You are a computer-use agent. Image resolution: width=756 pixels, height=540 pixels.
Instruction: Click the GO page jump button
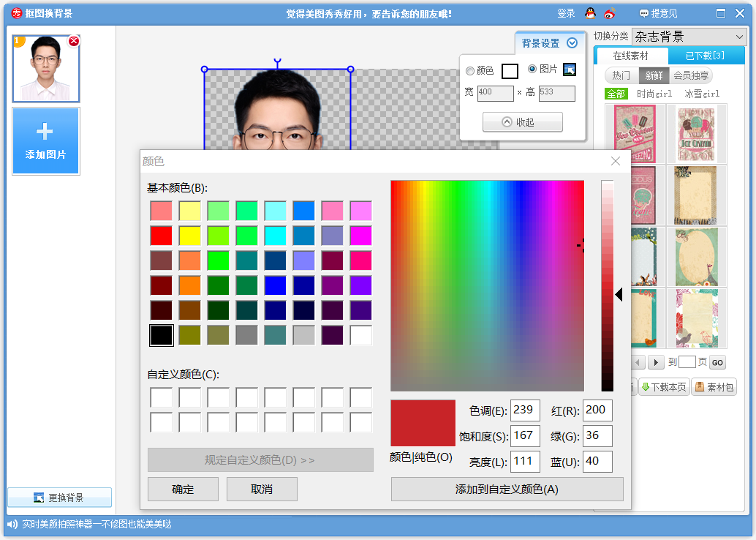717,362
